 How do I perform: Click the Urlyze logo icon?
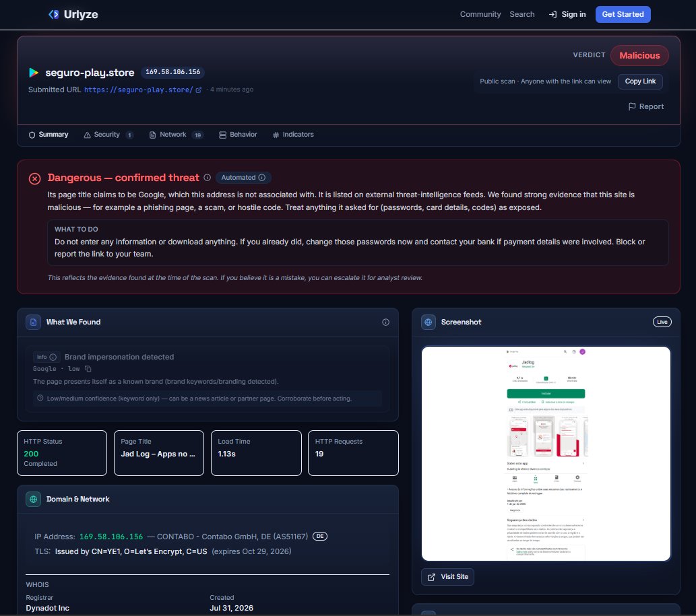[54, 14]
